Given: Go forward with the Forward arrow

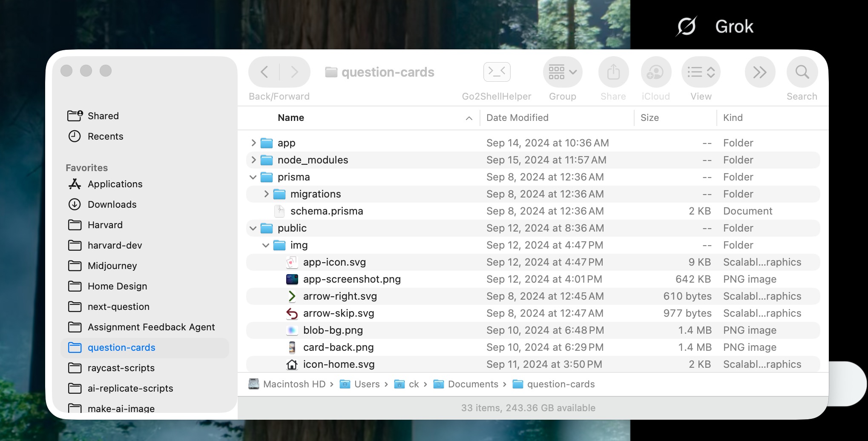Looking at the screenshot, I should [x=294, y=72].
